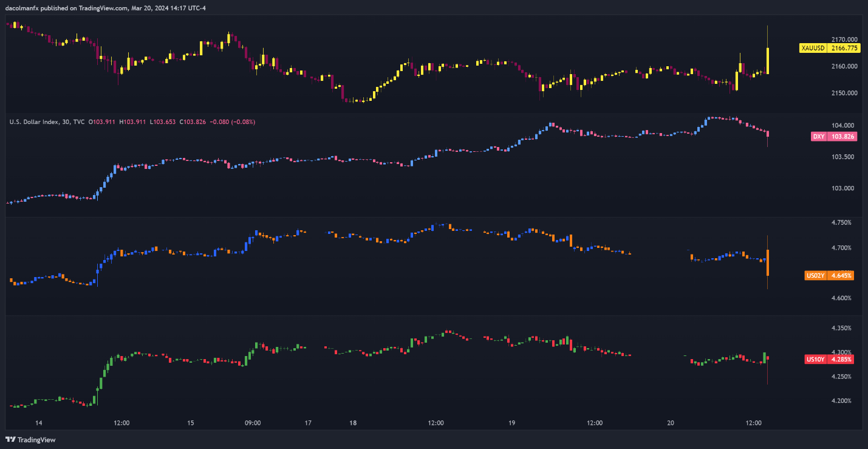Select the yellow XAUUSD symbol tag
Screen dimensions: 868x449
pyautogui.click(x=813, y=48)
